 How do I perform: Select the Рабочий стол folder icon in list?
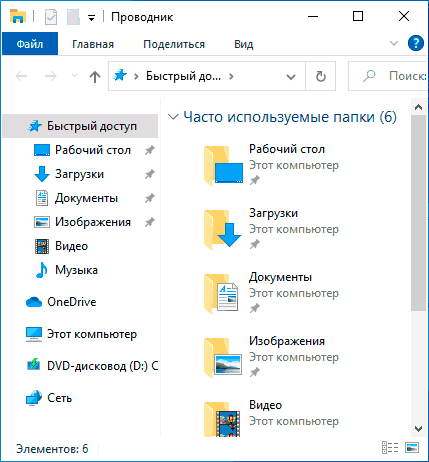click(223, 165)
